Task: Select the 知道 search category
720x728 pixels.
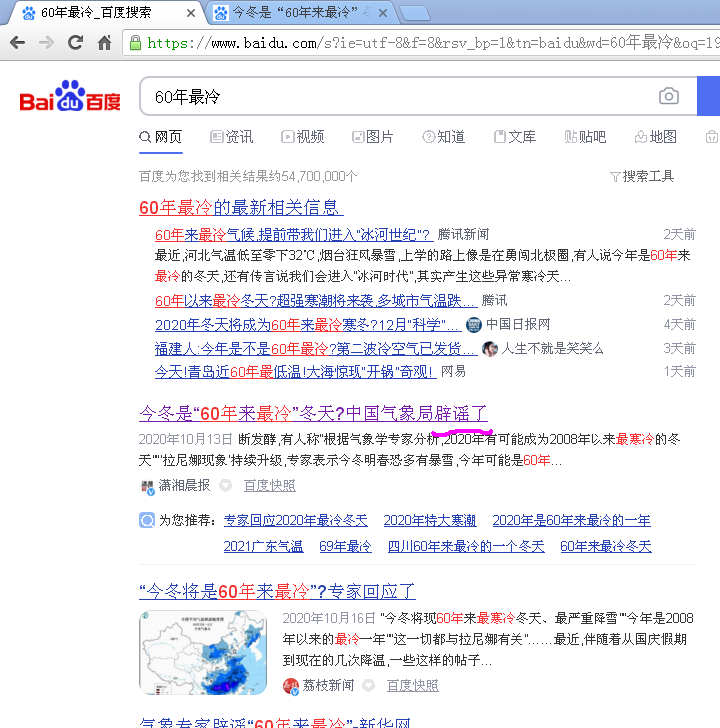Action: click(444, 137)
